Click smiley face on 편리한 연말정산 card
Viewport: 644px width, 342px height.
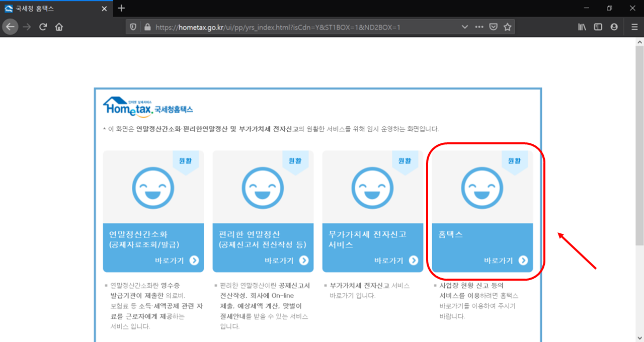[263, 187]
